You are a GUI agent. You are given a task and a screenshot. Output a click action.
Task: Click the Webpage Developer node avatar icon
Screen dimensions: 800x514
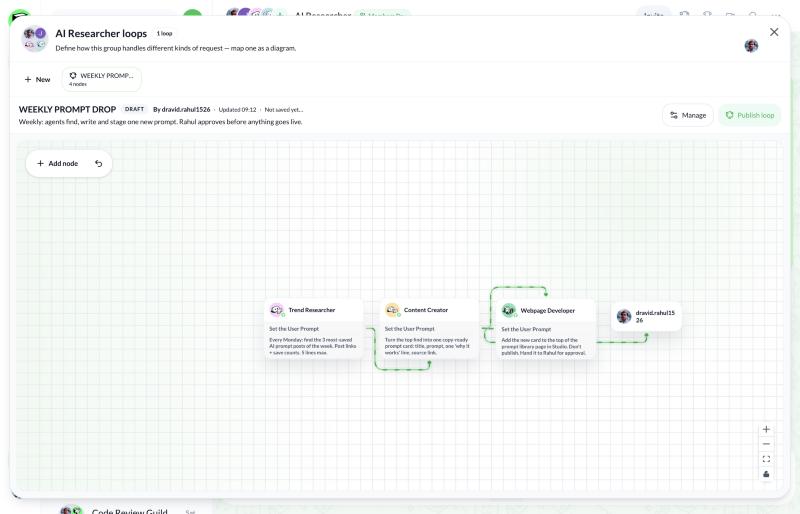508,310
